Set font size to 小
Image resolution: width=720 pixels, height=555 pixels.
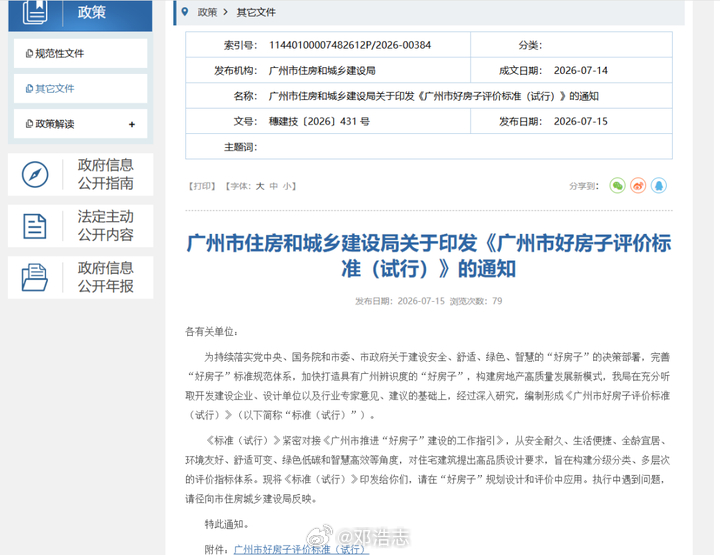pyautogui.click(x=287, y=186)
